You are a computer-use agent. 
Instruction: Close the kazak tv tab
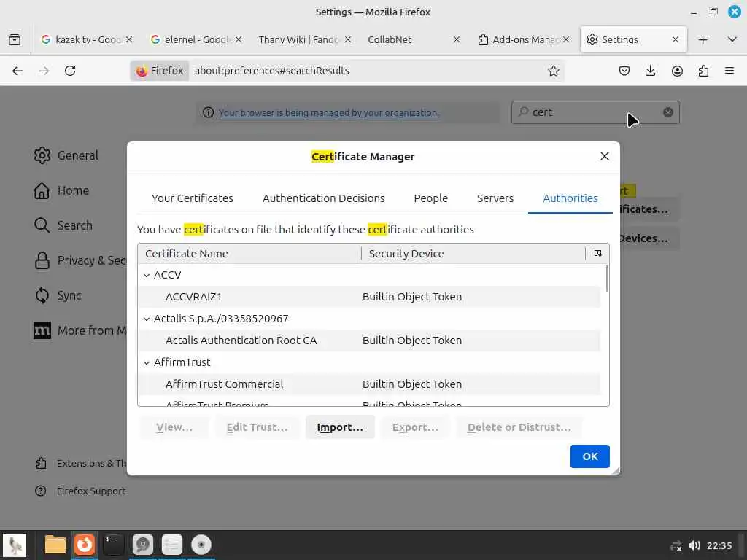pyautogui.click(x=129, y=39)
